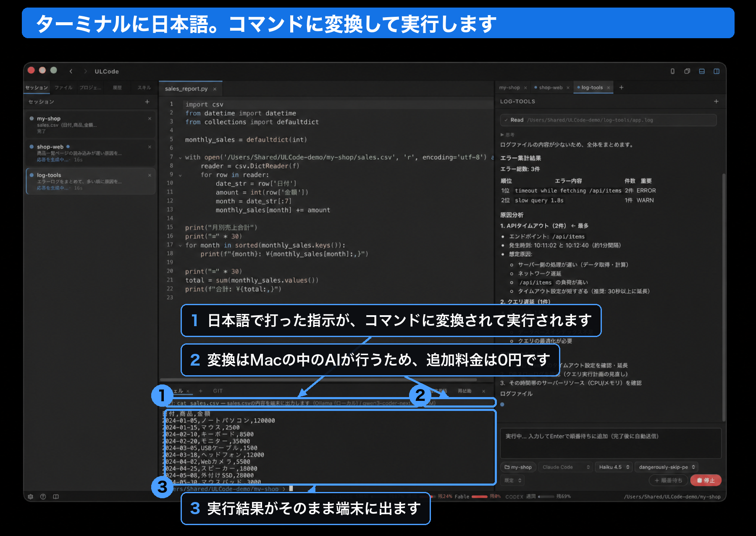Open the GIT tab in the bottom panel
This screenshot has width=756, height=536.
pyautogui.click(x=218, y=391)
